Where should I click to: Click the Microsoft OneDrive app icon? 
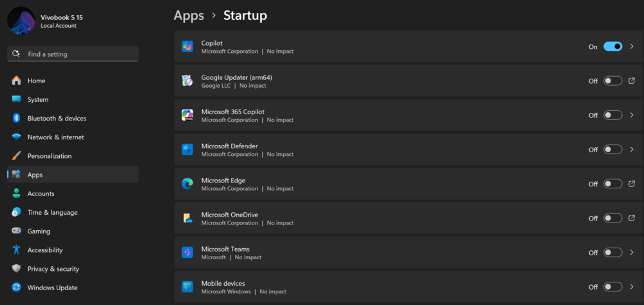pyautogui.click(x=187, y=218)
